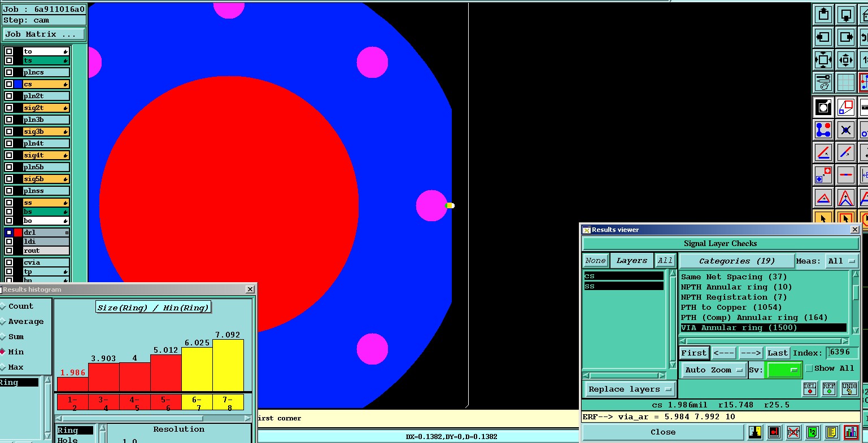
Task: Click the red 1-2 histogram range cell
Action: click(72, 402)
